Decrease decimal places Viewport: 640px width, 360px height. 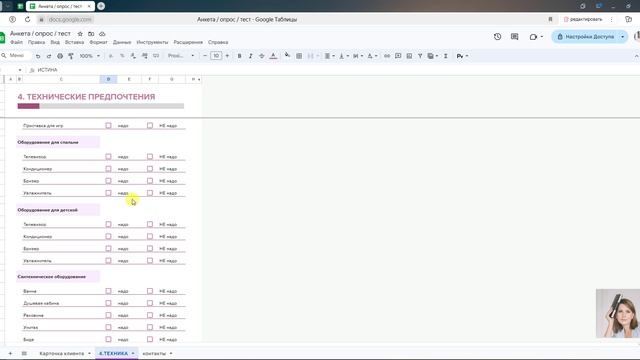133,56
